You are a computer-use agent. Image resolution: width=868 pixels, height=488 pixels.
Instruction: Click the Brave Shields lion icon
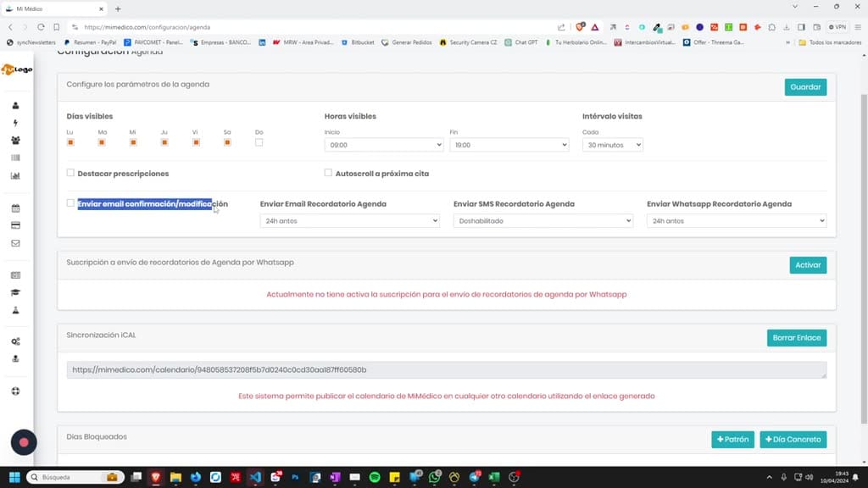(x=580, y=26)
